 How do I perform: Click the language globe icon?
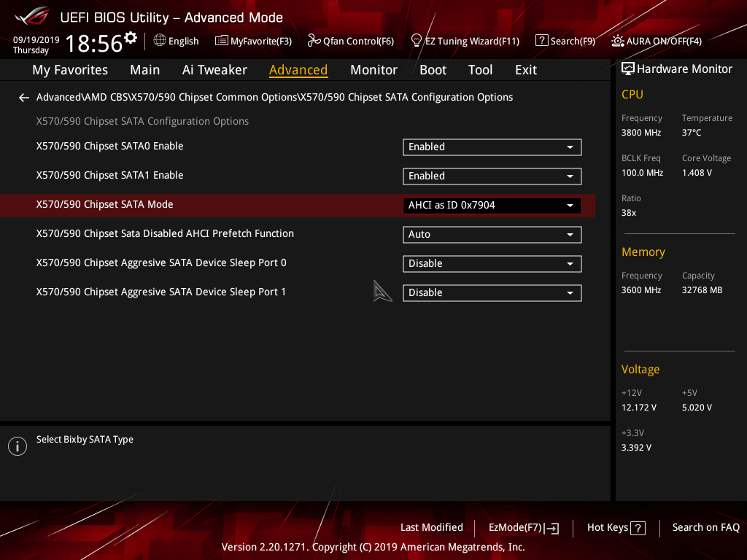click(x=160, y=41)
